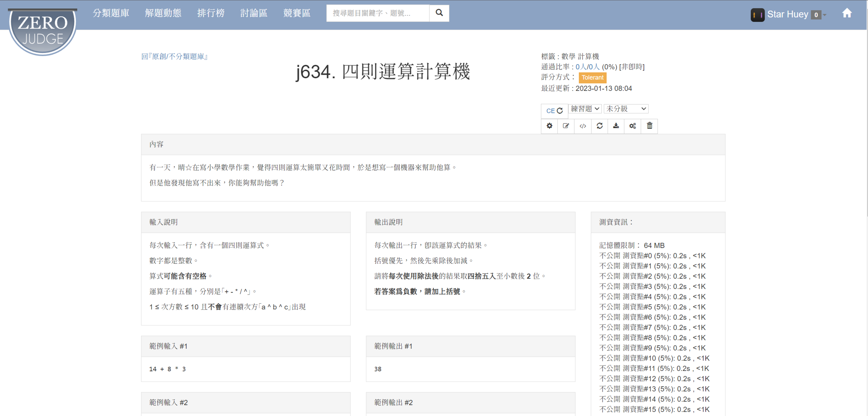This screenshot has height=416, width=868.
Task: Click the 回『原創/不分類題庫』 link
Action: click(x=174, y=57)
